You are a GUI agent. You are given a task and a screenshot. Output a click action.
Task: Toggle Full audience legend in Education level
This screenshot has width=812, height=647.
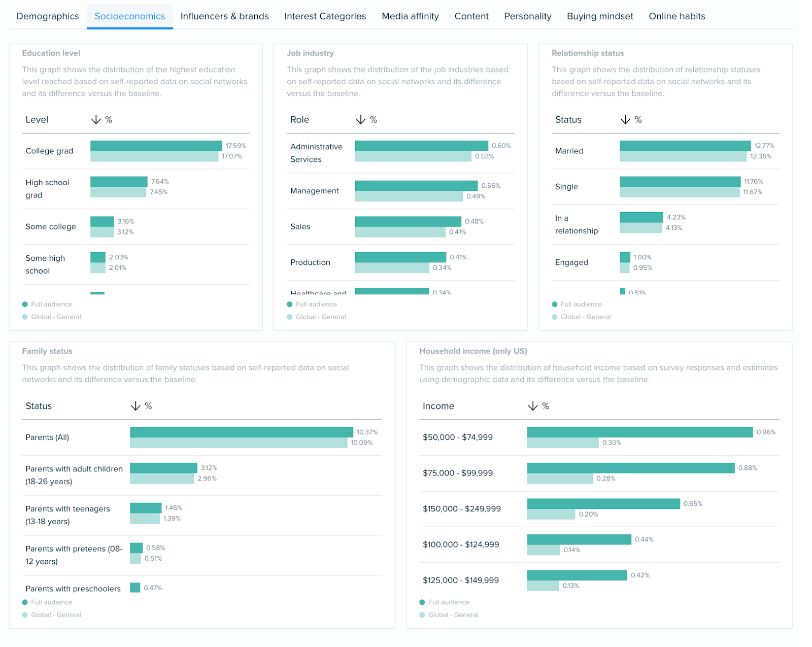51,304
